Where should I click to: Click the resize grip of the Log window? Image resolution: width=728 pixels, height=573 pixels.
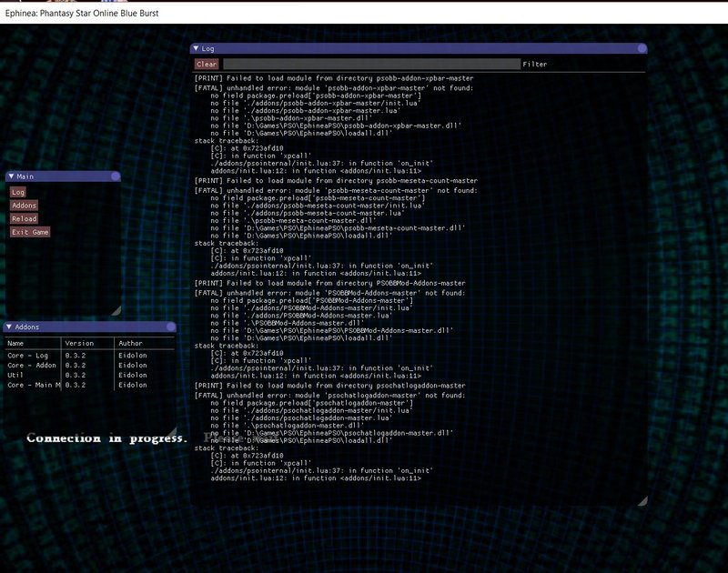tap(642, 500)
